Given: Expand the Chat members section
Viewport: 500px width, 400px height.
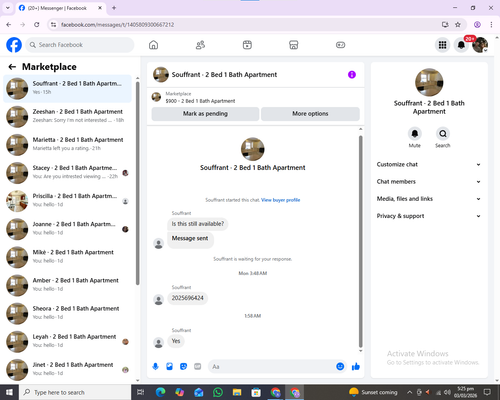Looking at the screenshot, I should point(429,182).
